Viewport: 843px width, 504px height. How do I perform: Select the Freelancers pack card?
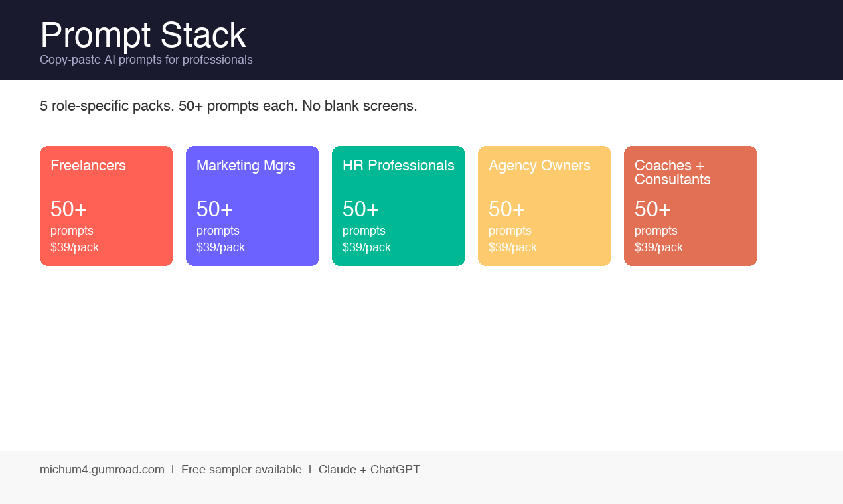point(106,206)
